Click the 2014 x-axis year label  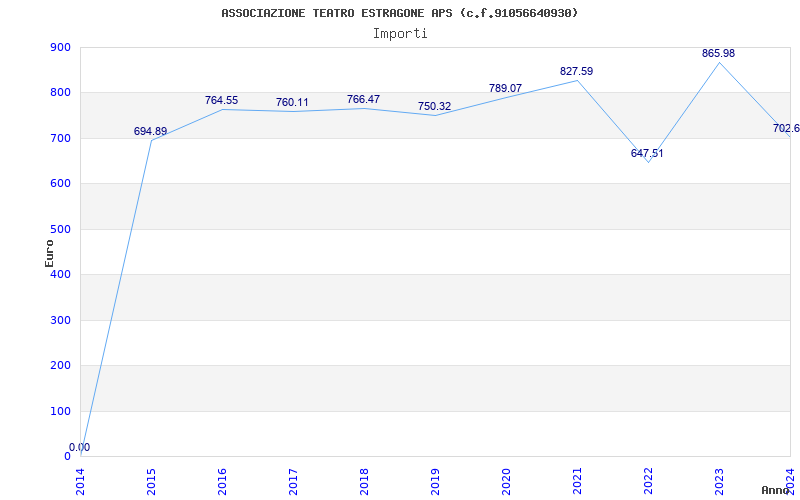click(x=81, y=480)
